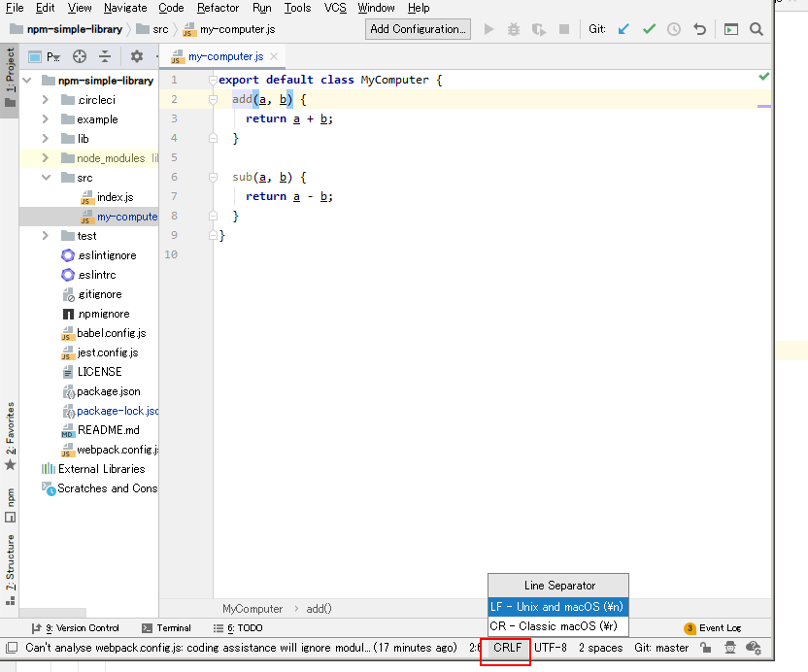This screenshot has height=672, width=808.
Task: Collapse the src folder
Action: tap(46, 178)
